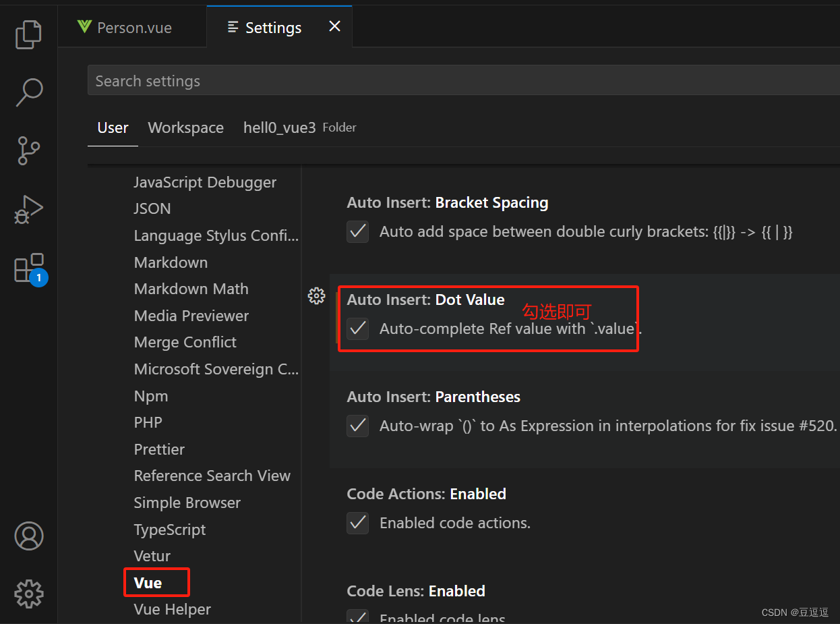This screenshot has width=840, height=624.
Task: Select JSON in settings tree
Action: tap(152, 208)
